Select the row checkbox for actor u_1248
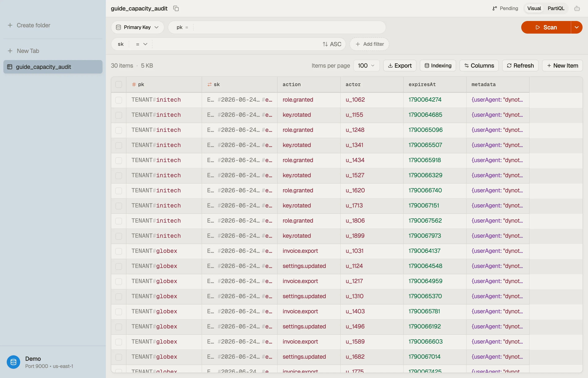The height and width of the screenshot is (378, 588). (x=118, y=130)
